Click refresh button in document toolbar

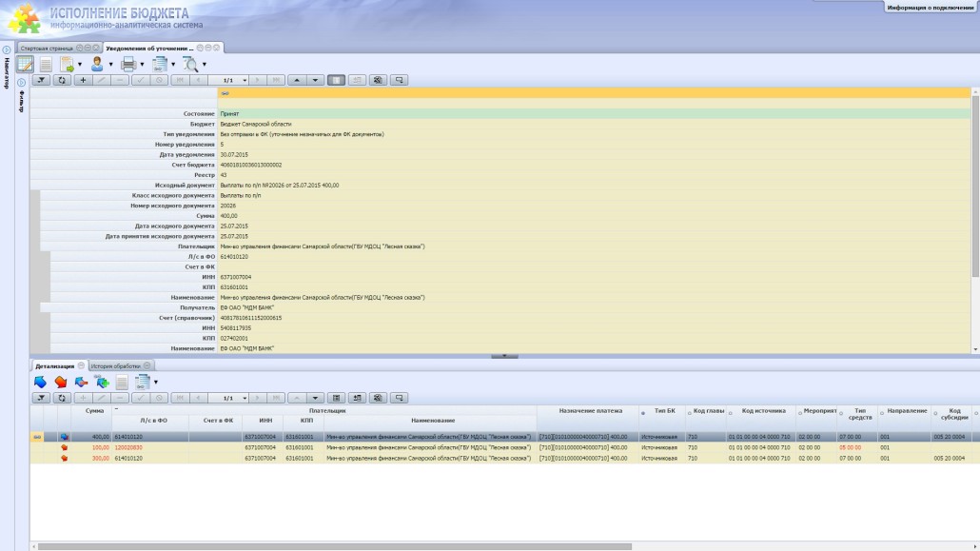tap(62, 80)
